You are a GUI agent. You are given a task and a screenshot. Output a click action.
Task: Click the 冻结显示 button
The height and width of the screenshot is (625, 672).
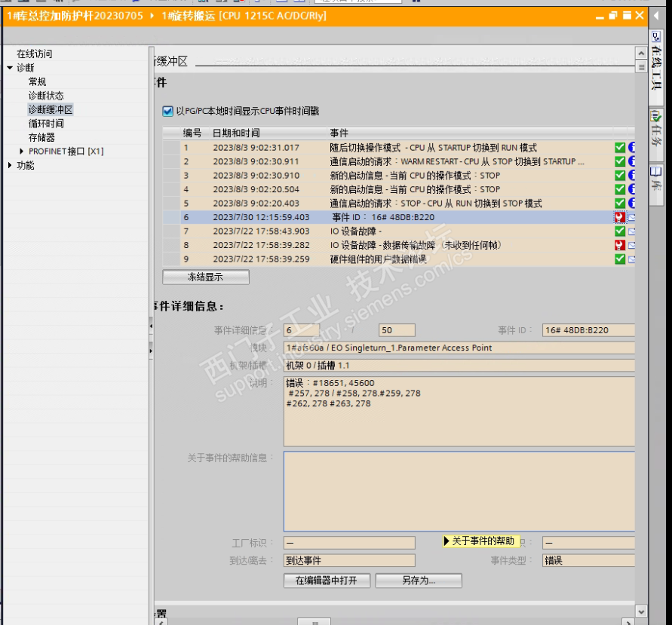(x=206, y=277)
